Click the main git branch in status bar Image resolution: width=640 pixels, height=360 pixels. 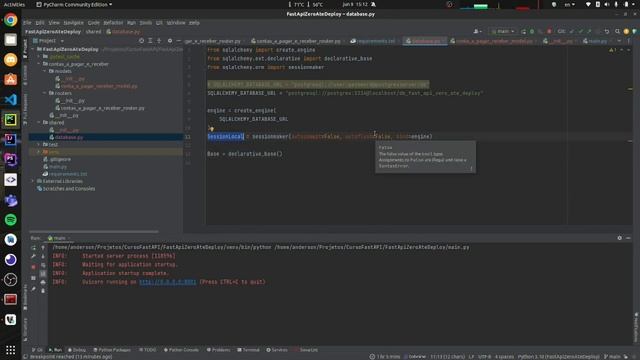pos(612,357)
